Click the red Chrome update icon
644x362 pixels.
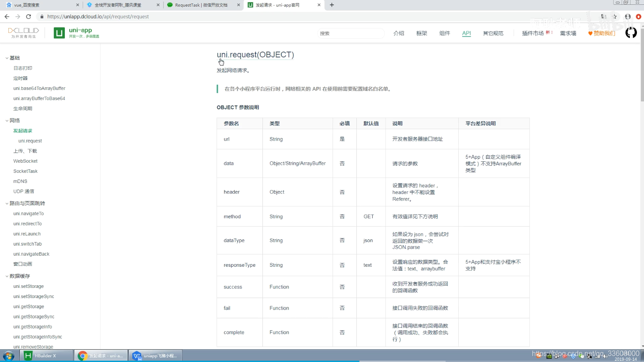pos(638,17)
